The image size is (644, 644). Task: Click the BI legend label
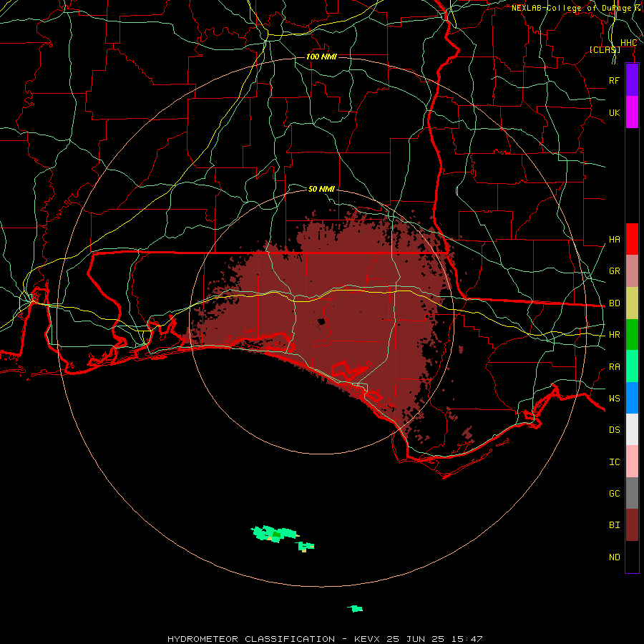pyautogui.click(x=615, y=525)
